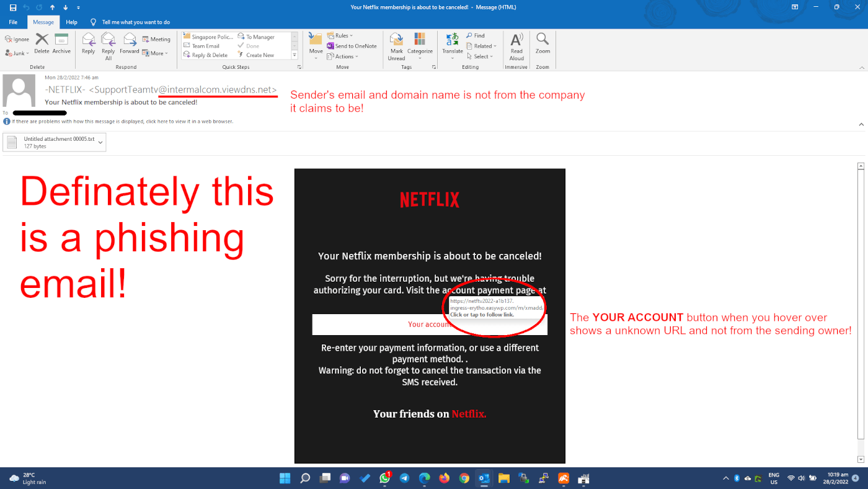Image resolution: width=868 pixels, height=489 pixels.
Task: Open Windows Search from the taskbar
Action: click(305, 478)
